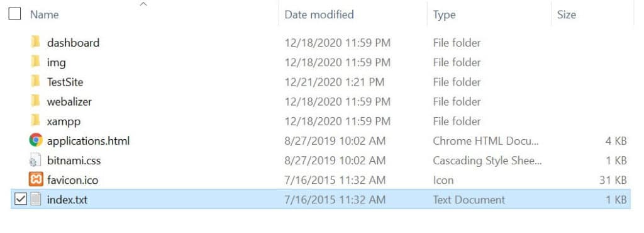Click the index.txt text document icon
Viewport: 644px width, 233px height.
(x=36, y=199)
